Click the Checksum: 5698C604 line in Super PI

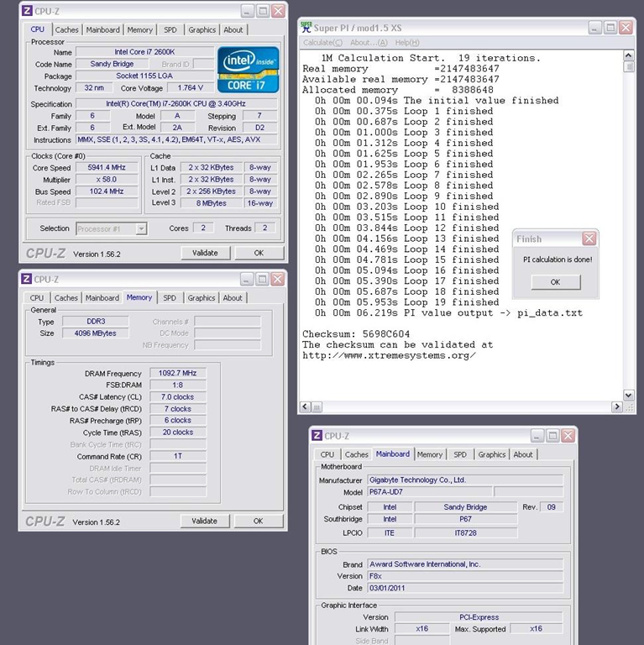coord(356,334)
